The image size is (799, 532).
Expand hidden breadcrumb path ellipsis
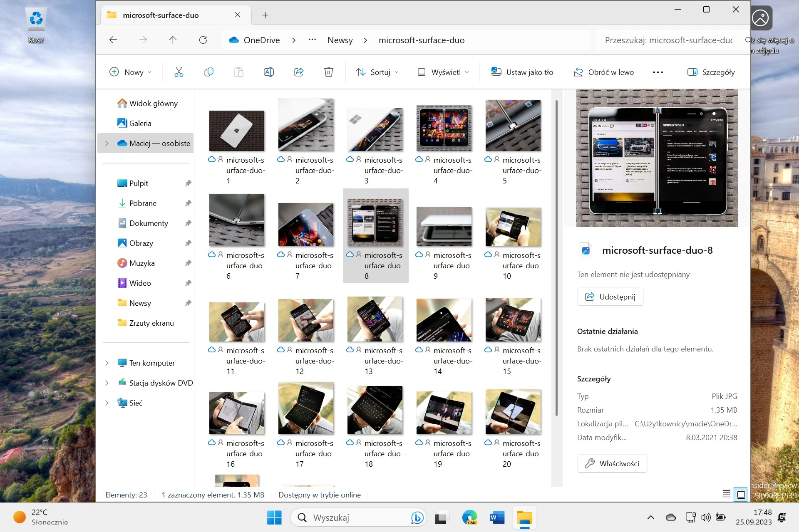(x=312, y=40)
